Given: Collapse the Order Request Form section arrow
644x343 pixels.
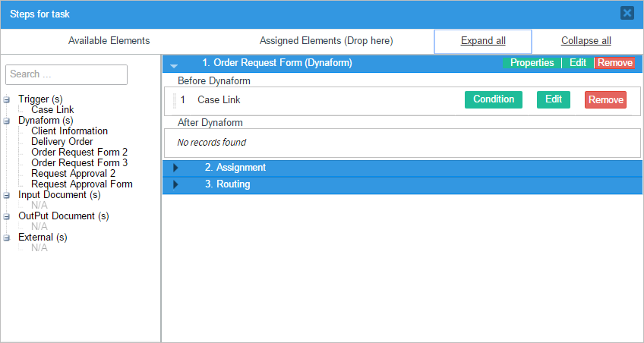Looking at the screenshot, I should 175,65.
